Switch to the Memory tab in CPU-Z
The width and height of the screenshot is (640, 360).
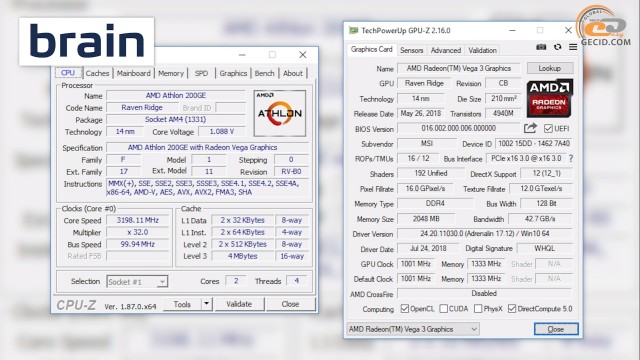coord(171,73)
